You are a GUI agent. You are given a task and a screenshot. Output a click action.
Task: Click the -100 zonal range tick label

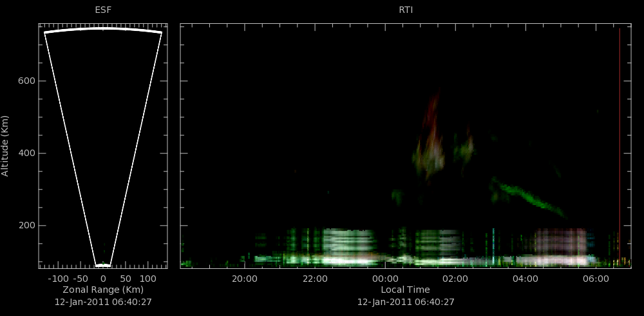(x=58, y=279)
